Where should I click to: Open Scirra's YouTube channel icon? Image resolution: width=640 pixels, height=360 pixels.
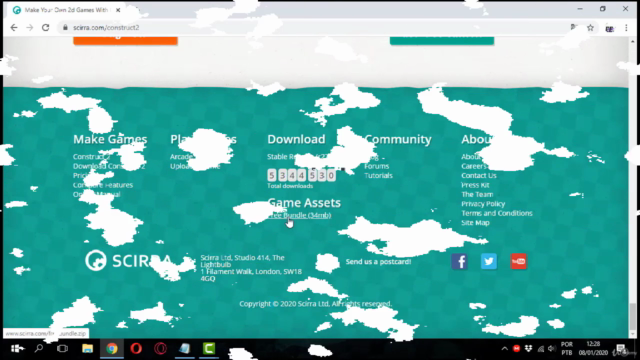pos(518,261)
